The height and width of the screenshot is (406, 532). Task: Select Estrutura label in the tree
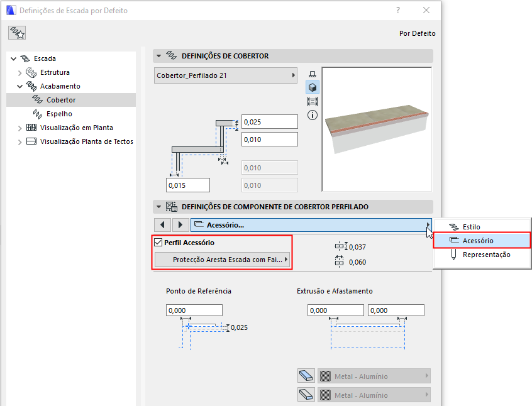tap(55, 72)
